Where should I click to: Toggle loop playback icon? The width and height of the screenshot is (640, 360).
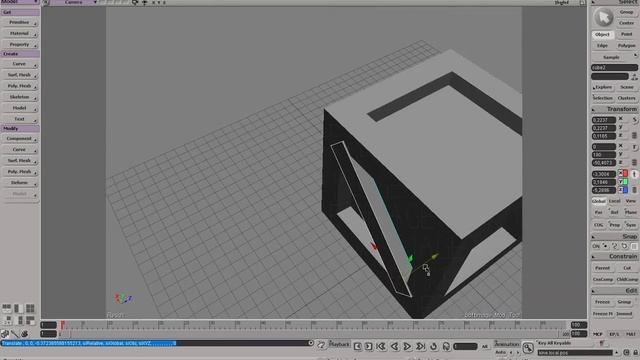pos(433,347)
